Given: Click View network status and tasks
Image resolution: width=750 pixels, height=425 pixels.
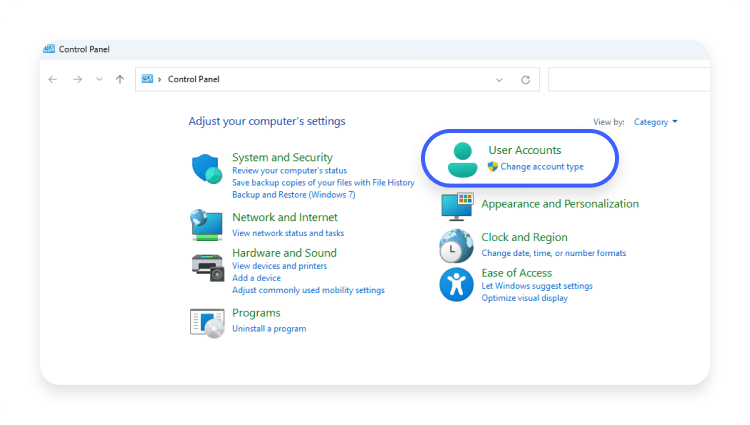Looking at the screenshot, I should pyautogui.click(x=288, y=233).
